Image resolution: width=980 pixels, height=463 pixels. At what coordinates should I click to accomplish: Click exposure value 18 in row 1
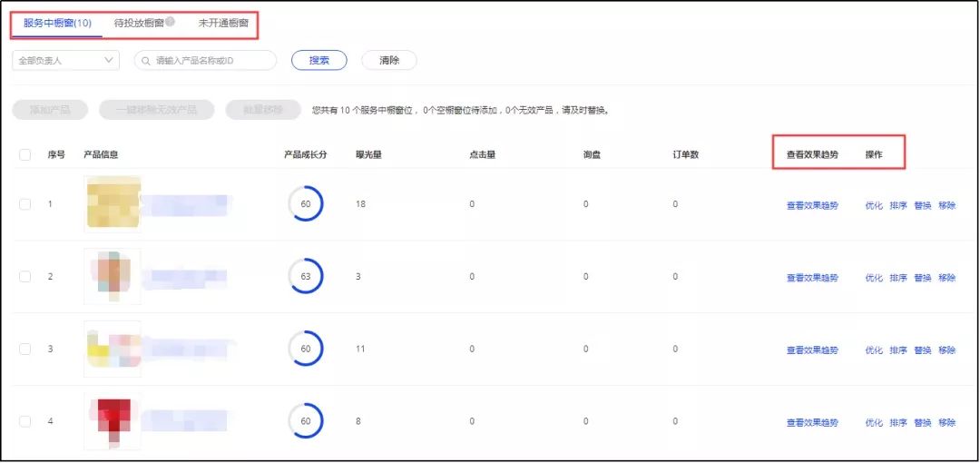click(x=360, y=204)
